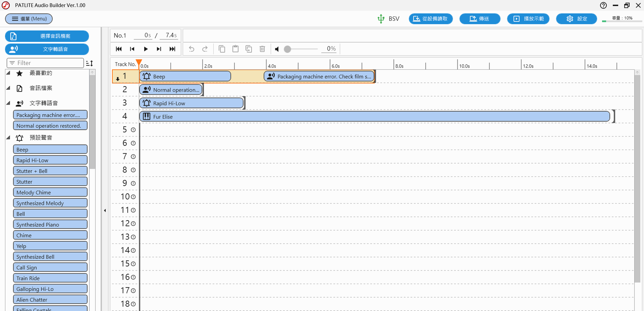Collapse the 預設聲音 preset sounds section
The height and width of the screenshot is (311, 644).
point(8,138)
